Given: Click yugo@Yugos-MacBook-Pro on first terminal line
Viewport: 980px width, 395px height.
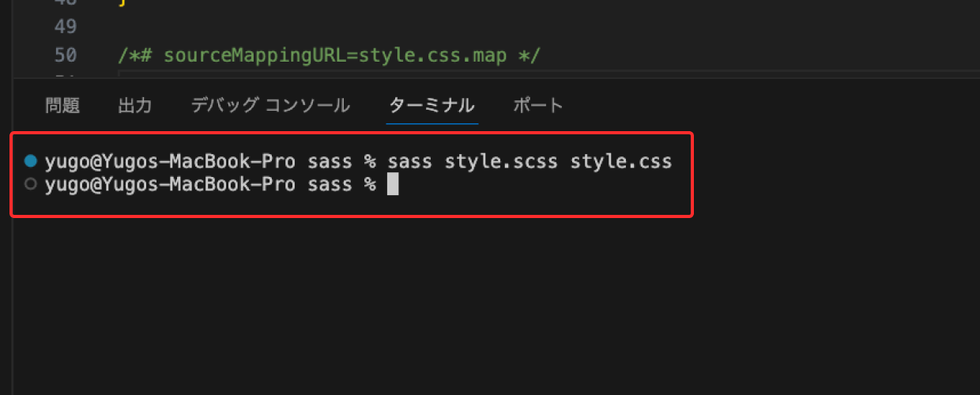Looking at the screenshot, I should (170, 162).
